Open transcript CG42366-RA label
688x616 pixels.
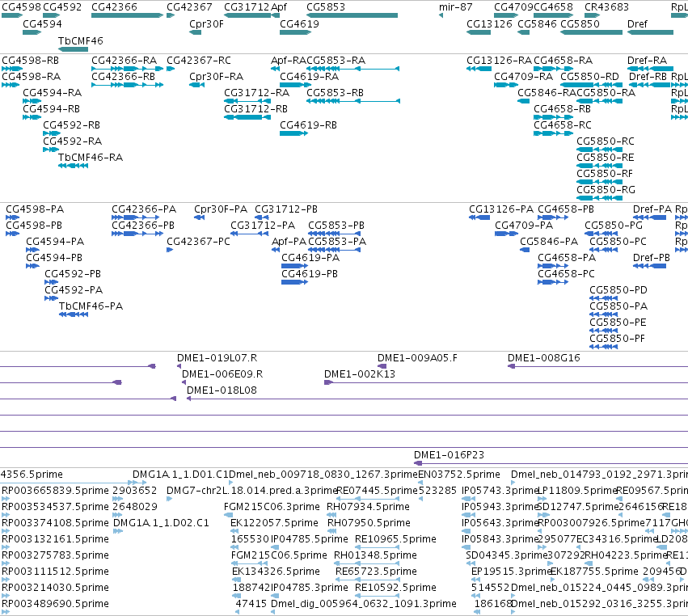[125, 61]
